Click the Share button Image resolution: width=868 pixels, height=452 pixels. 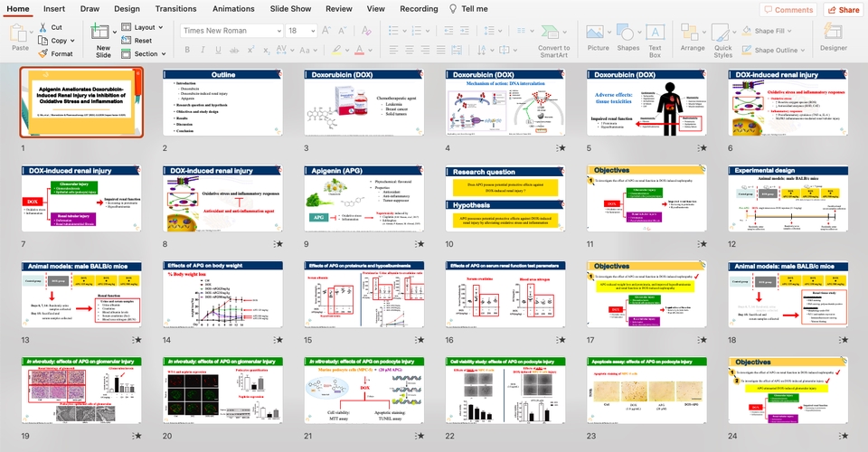844,9
